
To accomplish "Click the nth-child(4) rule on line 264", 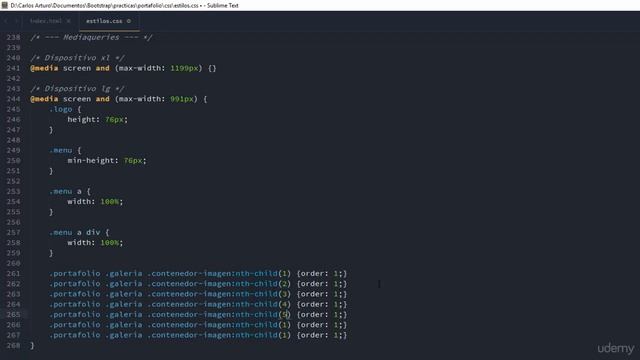I will click(198, 304).
